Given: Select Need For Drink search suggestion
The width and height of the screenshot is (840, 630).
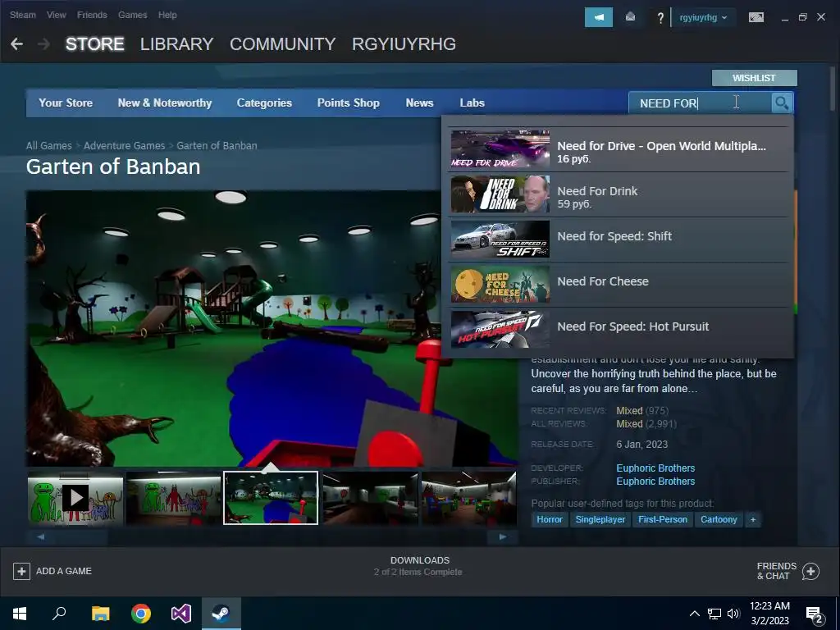Looking at the screenshot, I should pos(618,194).
